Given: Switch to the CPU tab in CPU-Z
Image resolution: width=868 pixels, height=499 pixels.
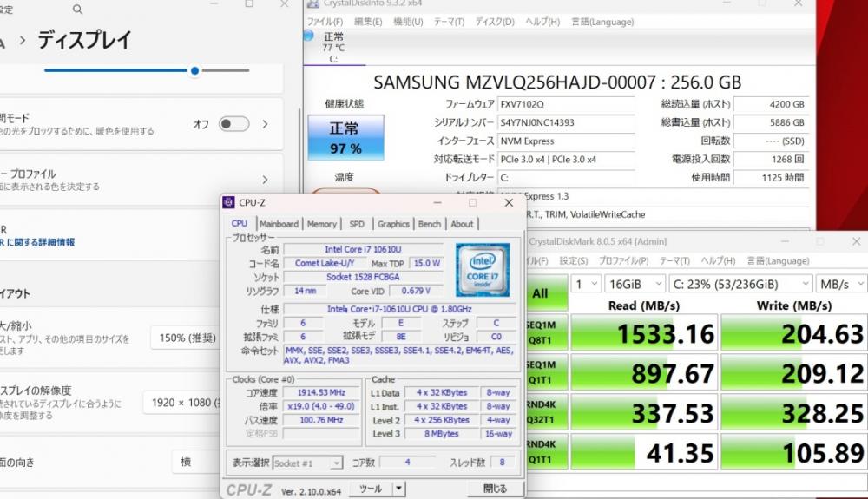Looking at the screenshot, I should pyautogui.click(x=240, y=224).
